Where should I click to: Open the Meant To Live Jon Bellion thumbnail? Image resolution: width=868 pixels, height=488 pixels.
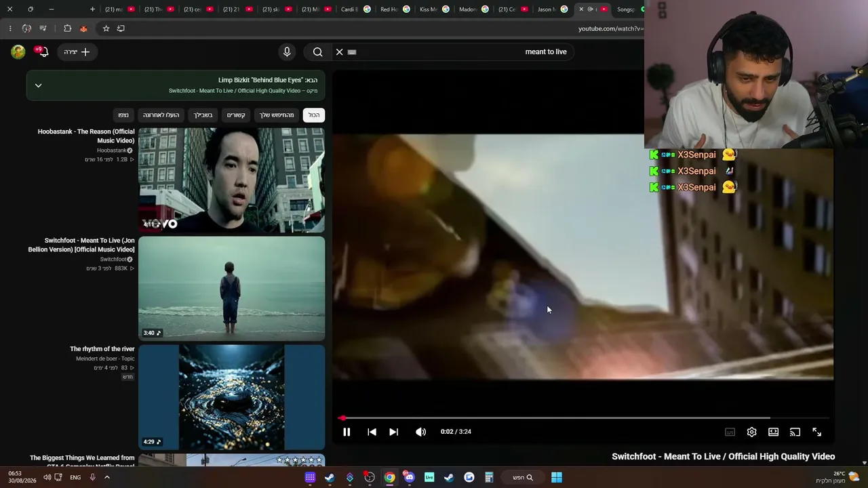coord(232,288)
